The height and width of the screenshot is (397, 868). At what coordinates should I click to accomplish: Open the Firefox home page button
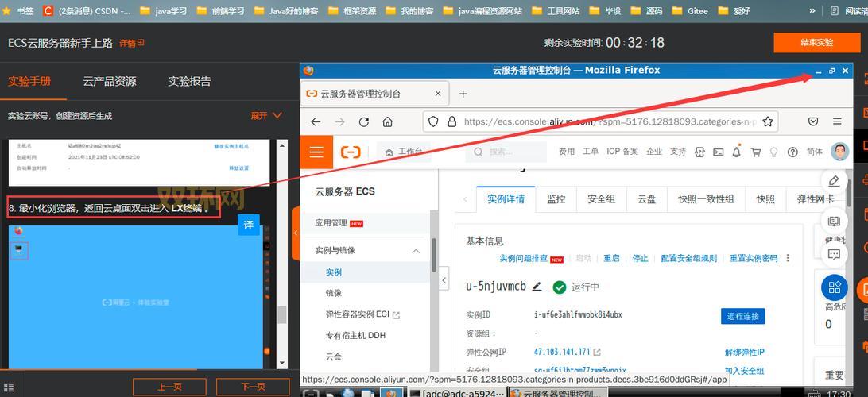[388, 121]
